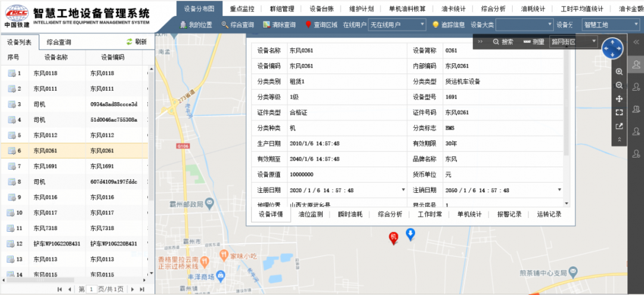Switch to 综合查询 tab in left panel

pyautogui.click(x=58, y=42)
